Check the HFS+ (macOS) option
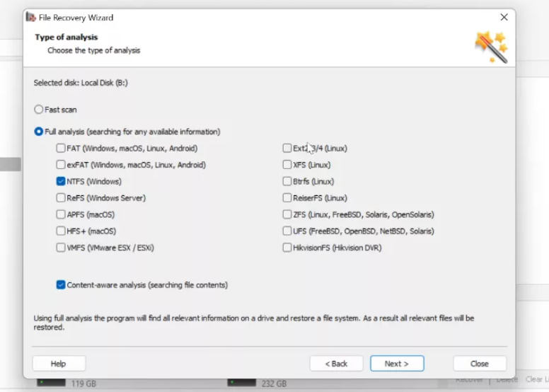The width and height of the screenshot is (549, 392). point(61,231)
